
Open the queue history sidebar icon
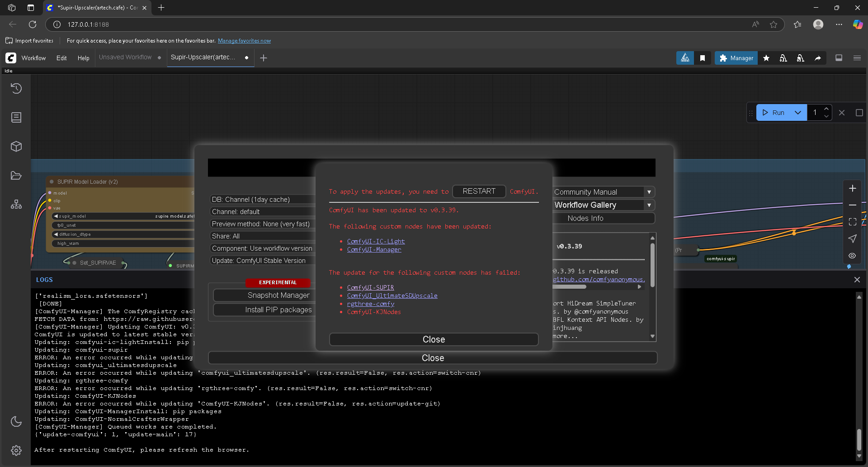16,89
